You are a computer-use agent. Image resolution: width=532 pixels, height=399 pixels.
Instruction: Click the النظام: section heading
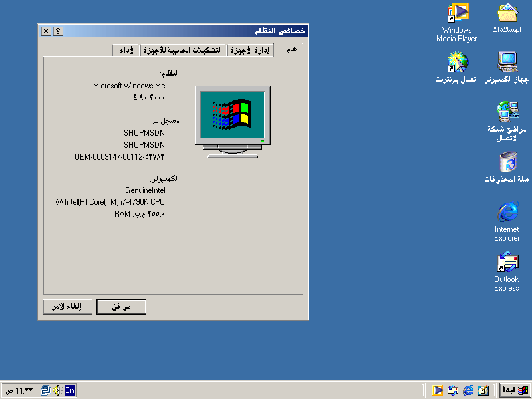(x=169, y=73)
